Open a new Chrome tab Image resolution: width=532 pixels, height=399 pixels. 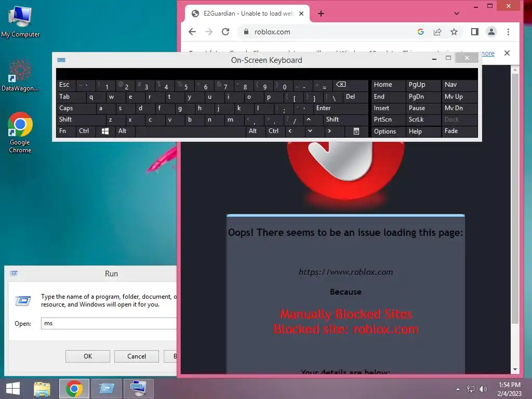pos(321,14)
